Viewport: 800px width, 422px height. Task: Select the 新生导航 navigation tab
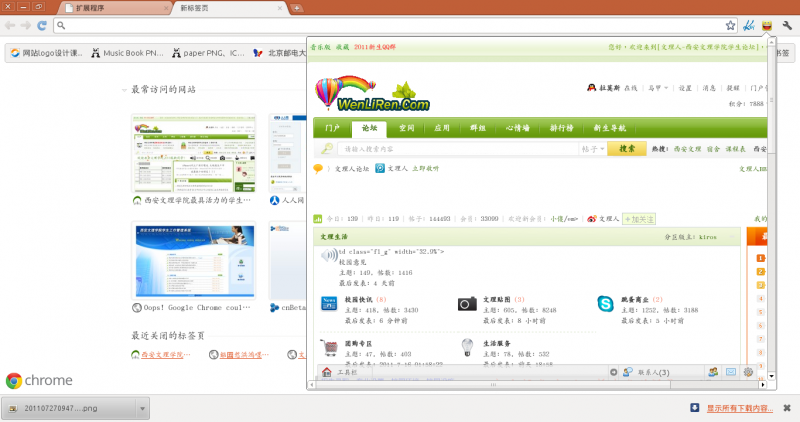[x=609, y=128]
